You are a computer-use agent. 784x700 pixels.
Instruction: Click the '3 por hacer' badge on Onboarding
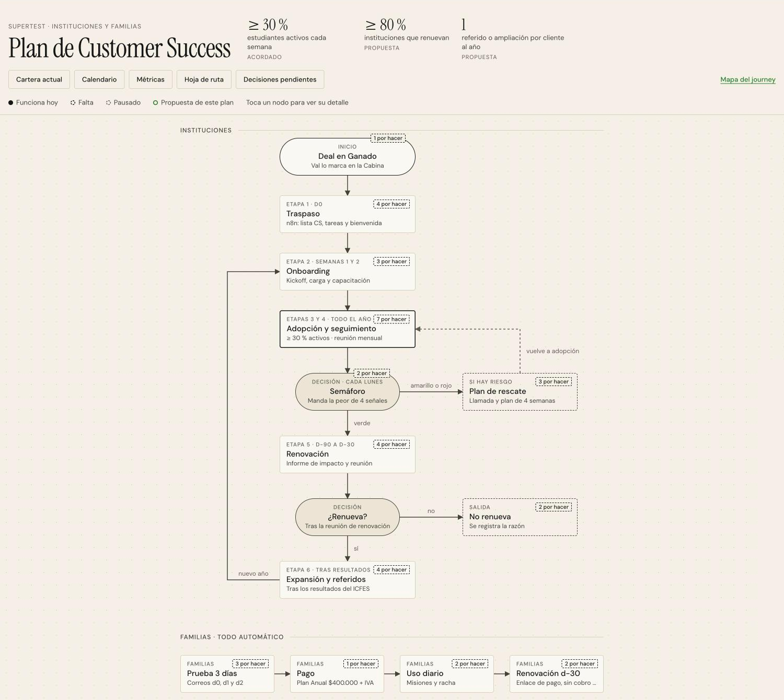pyautogui.click(x=391, y=262)
